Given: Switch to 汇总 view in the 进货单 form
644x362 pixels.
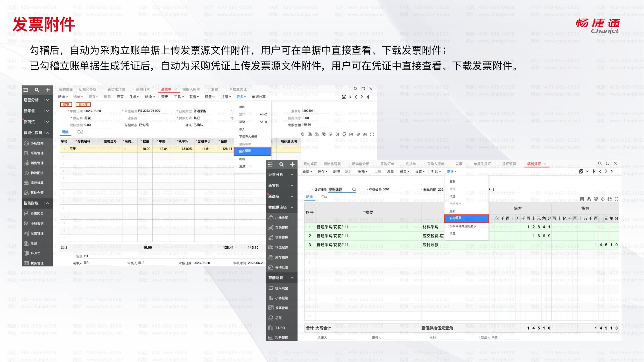Looking at the screenshot, I should [80, 132].
